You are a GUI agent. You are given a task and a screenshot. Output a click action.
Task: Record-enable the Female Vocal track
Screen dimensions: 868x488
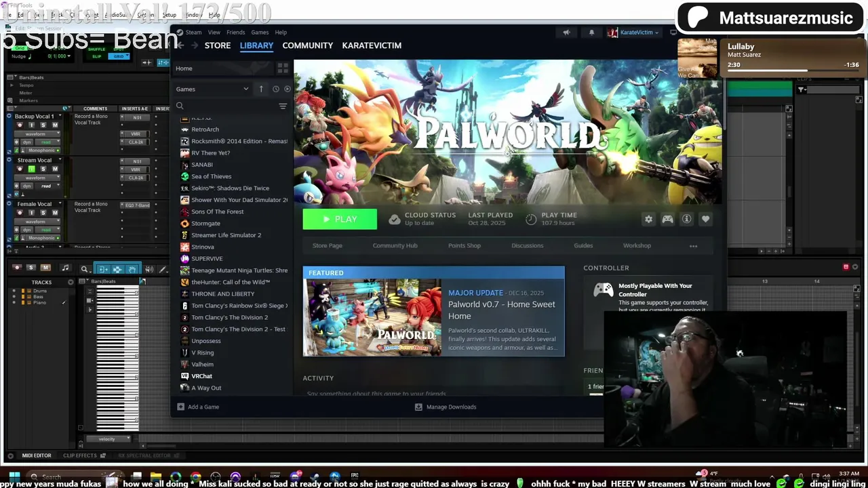click(20, 213)
